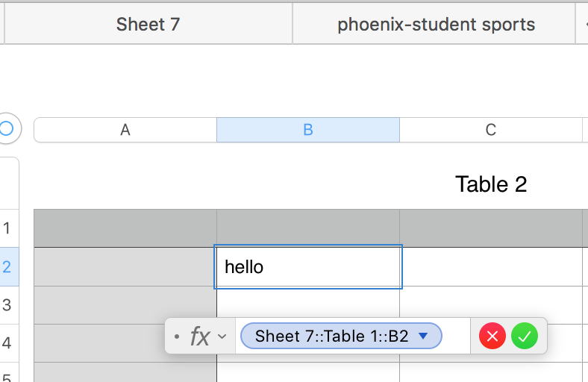Select the row 1 header

(7, 228)
